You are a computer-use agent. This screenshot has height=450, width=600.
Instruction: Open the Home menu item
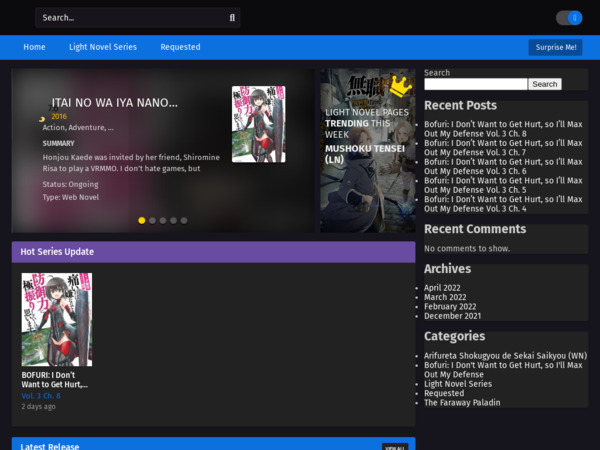pyautogui.click(x=34, y=47)
